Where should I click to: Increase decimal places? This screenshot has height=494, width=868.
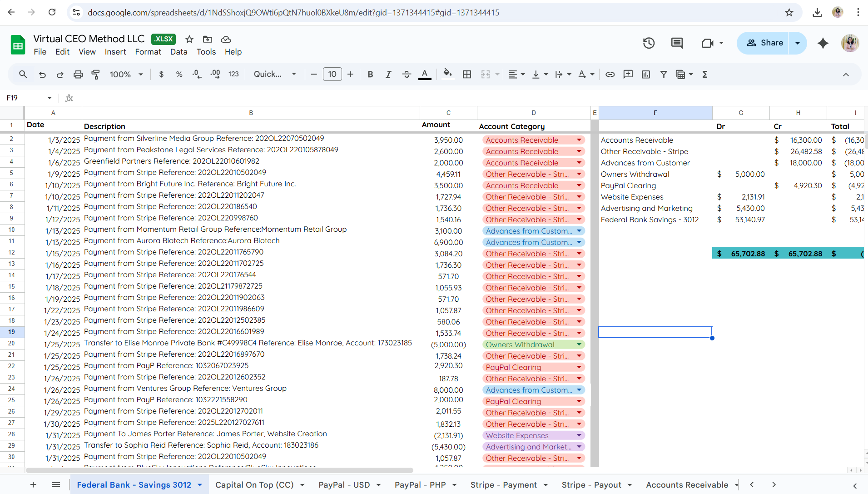coord(215,74)
